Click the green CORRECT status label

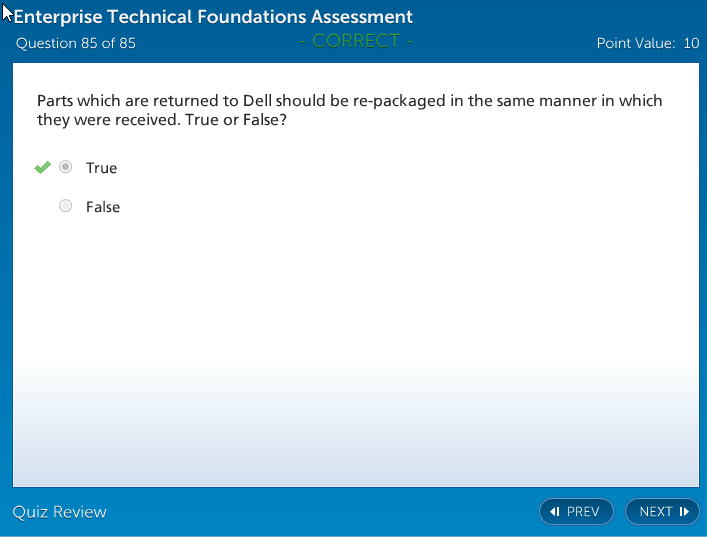pyautogui.click(x=356, y=41)
